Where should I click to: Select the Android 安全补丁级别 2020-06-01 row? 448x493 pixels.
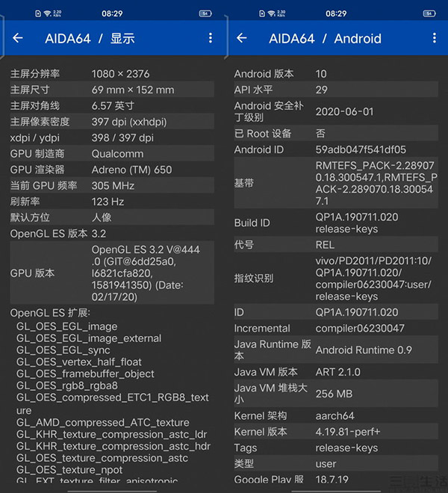tap(336, 111)
